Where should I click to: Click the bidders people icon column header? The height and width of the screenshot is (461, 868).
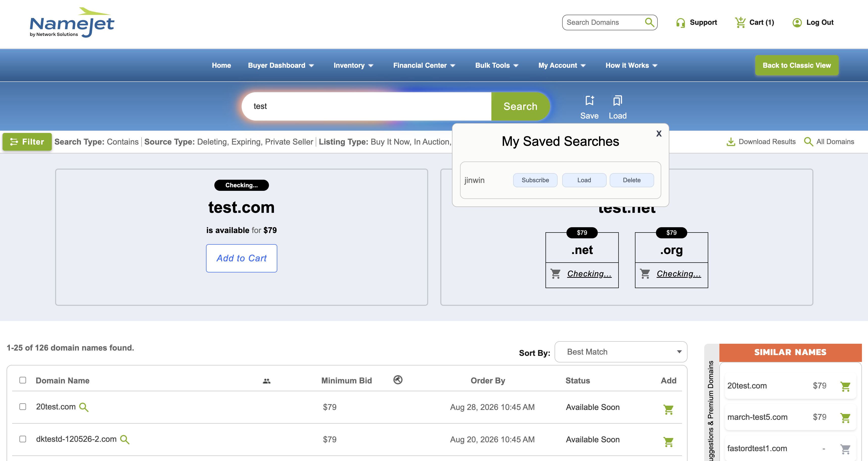point(266,381)
